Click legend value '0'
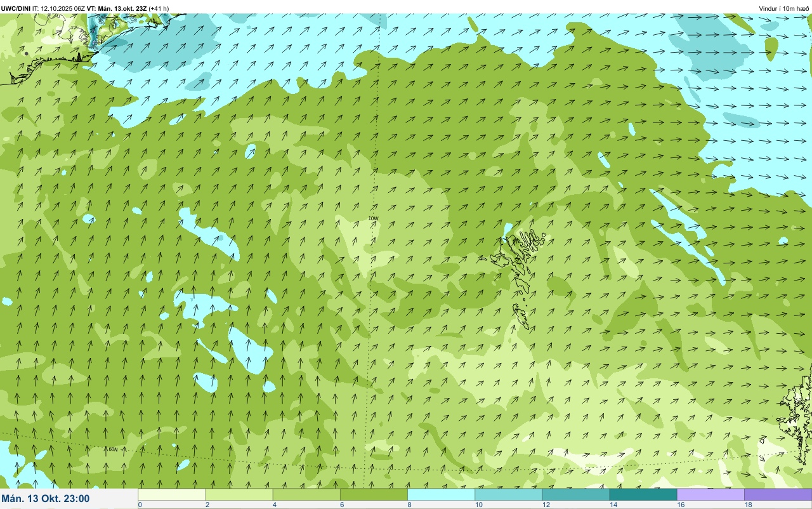Screen dimensions: 812x509 (x=140, y=505)
